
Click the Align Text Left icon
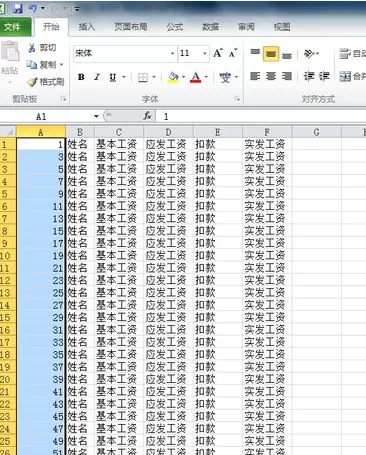click(255, 77)
